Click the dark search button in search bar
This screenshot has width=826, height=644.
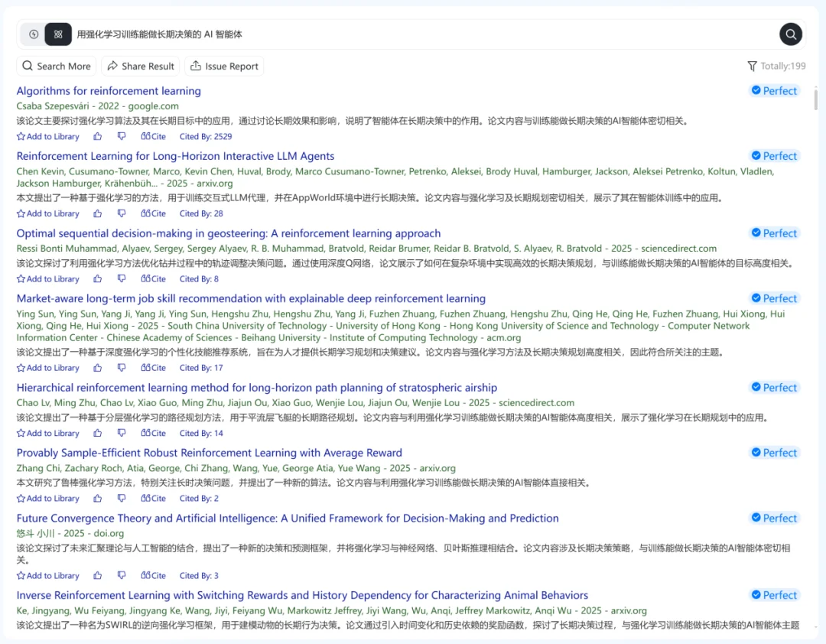click(x=791, y=34)
